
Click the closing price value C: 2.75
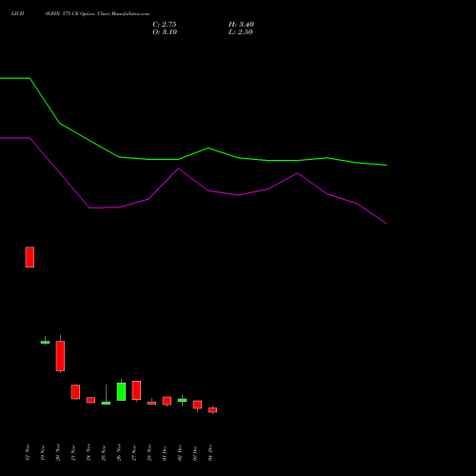[165, 25]
